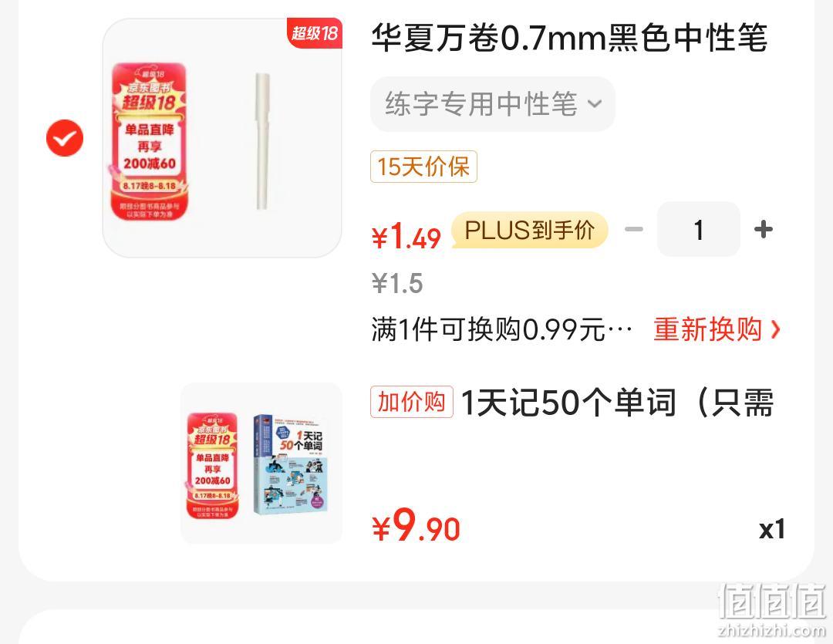Edit the quantity field showing 1
The image size is (833, 644).
[x=699, y=230]
